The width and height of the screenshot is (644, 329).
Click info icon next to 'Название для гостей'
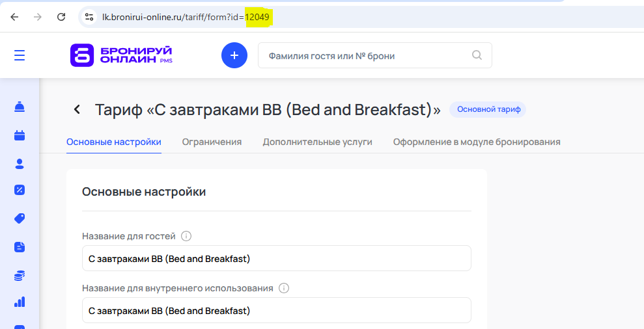pyautogui.click(x=186, y=236)
